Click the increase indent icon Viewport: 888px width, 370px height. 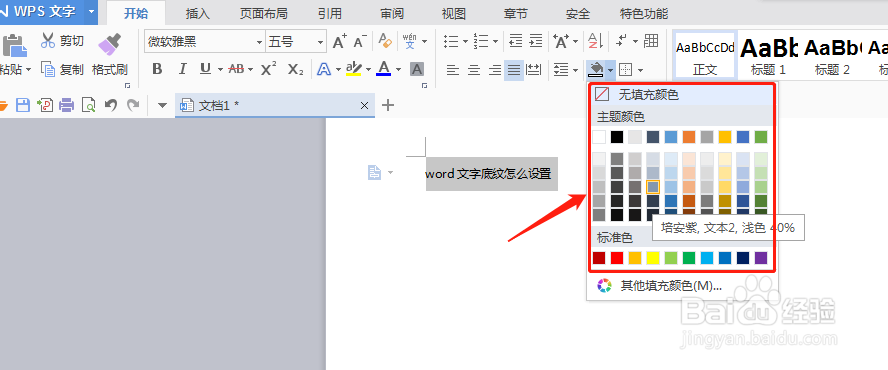[536, 41]
